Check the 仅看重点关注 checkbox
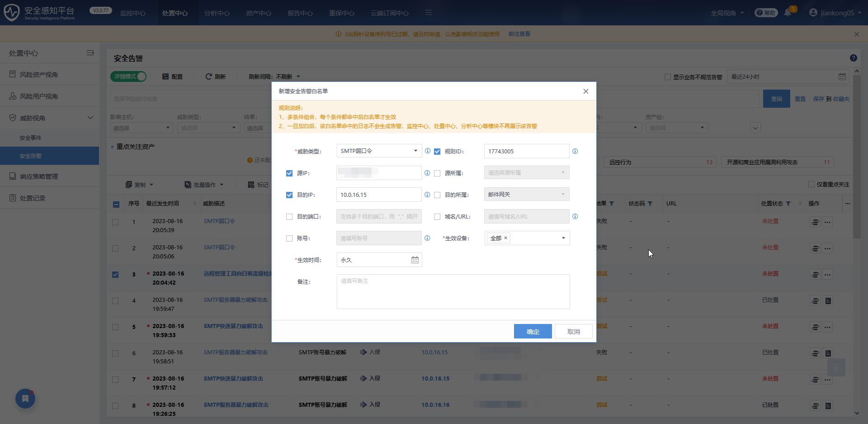Viewport: 868px width, 424px height. (811, 184)
